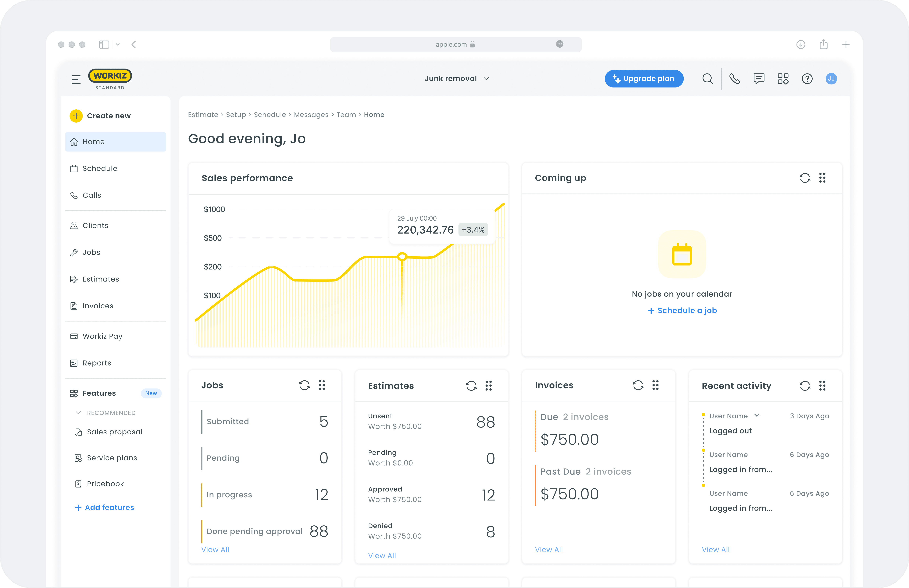Open the search magnifier icon
The width and height of the screenshot is (909, 588).
pyautogui.click(x=707, y=79)
